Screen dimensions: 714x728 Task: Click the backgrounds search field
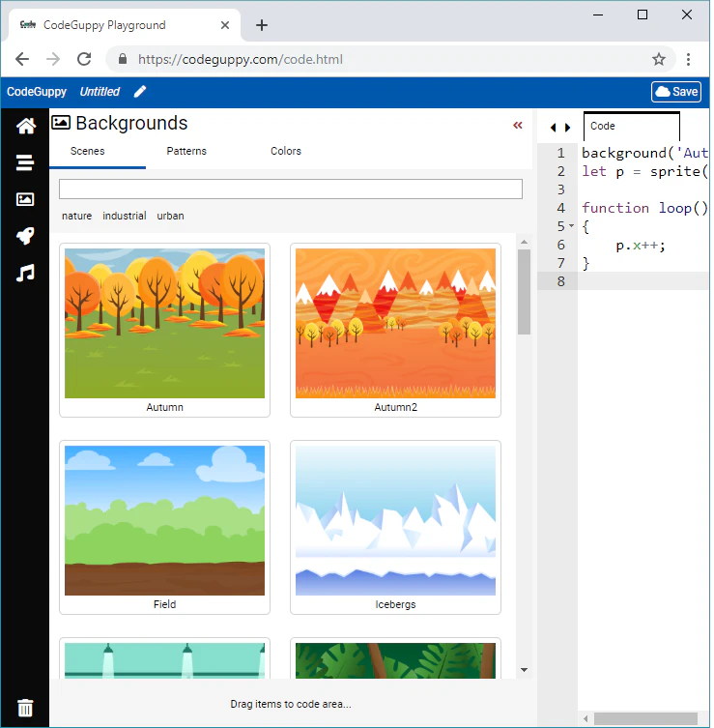coord(291,189)
